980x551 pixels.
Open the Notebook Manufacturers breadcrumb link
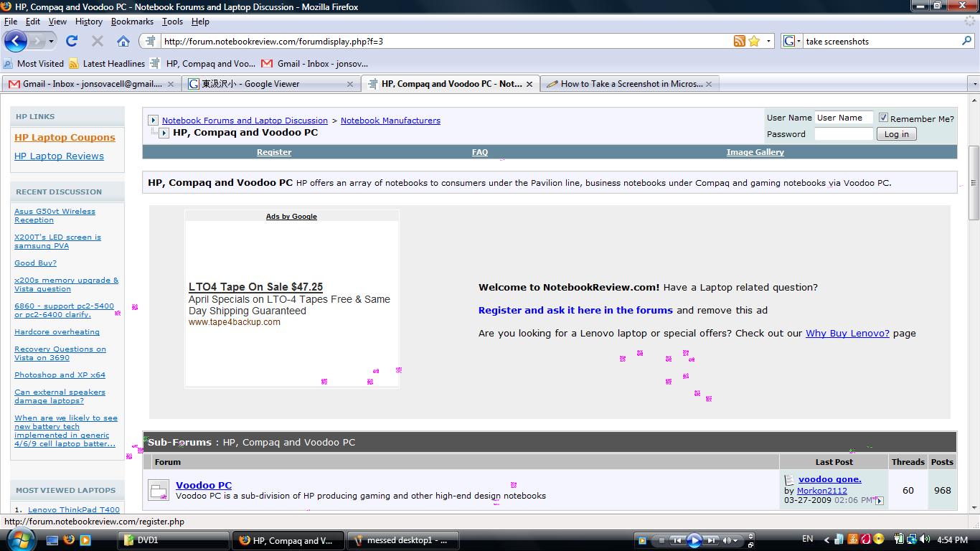point(390,121)
